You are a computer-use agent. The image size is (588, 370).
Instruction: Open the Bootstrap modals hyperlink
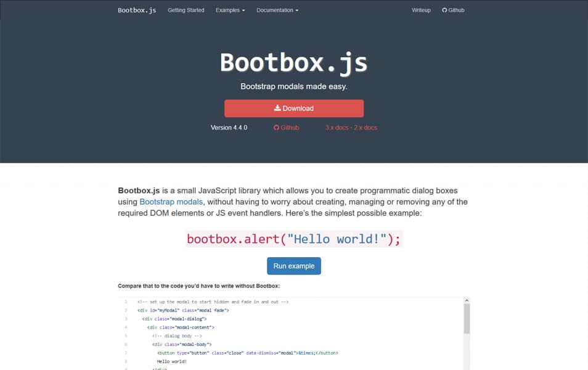(x=171, y=202)
